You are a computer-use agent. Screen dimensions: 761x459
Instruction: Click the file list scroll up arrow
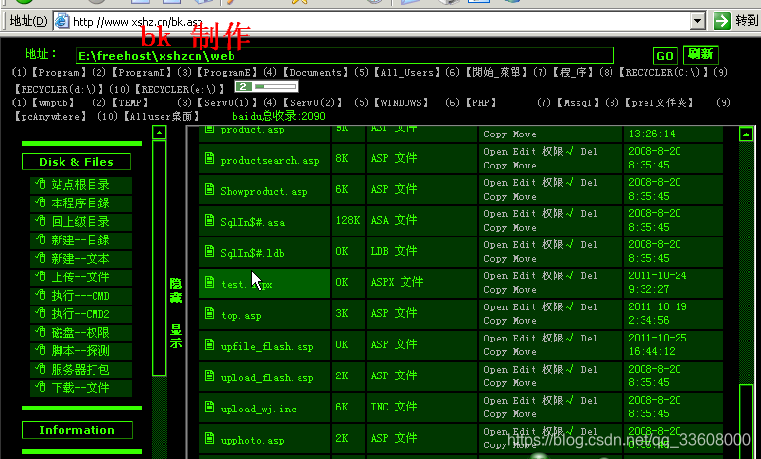point(745,133)
